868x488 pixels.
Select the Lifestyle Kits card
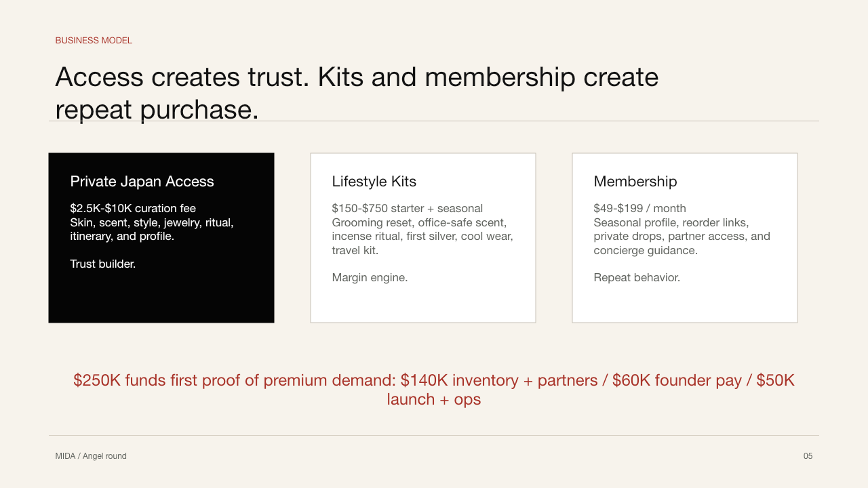click(423, 238)
